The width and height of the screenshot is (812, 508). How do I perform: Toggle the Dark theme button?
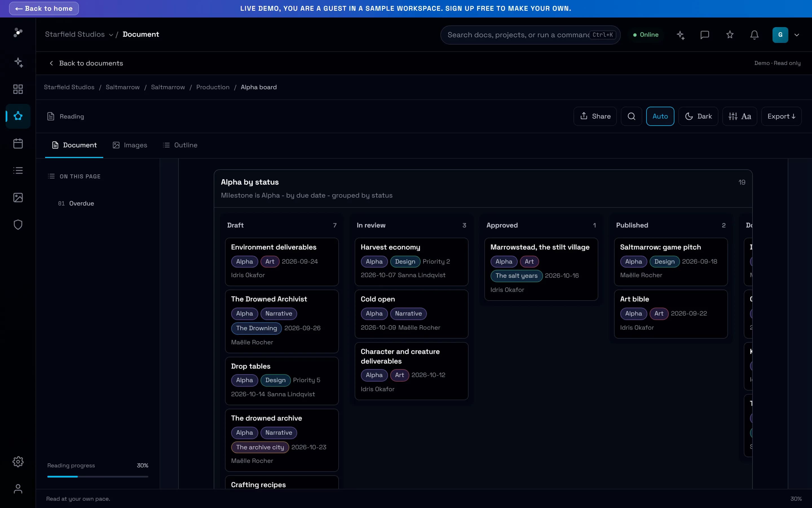point(698,116)
